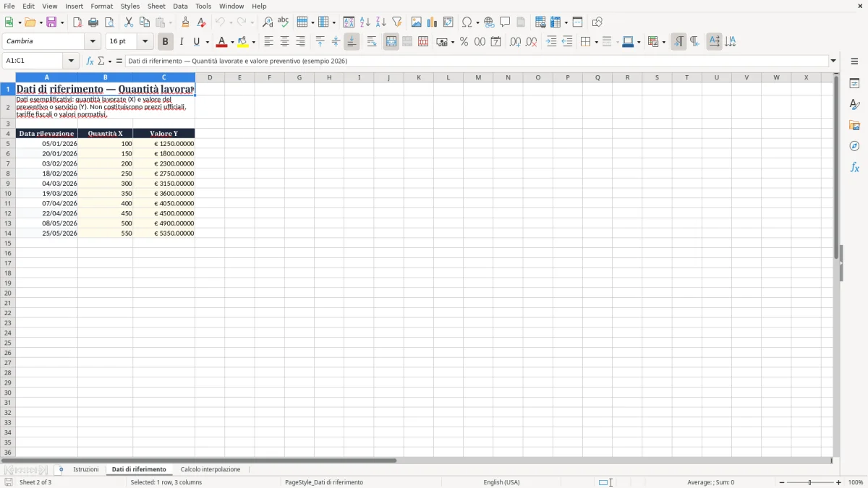
Task: Open sidebar Gallery icon
Action: point(854,126)
